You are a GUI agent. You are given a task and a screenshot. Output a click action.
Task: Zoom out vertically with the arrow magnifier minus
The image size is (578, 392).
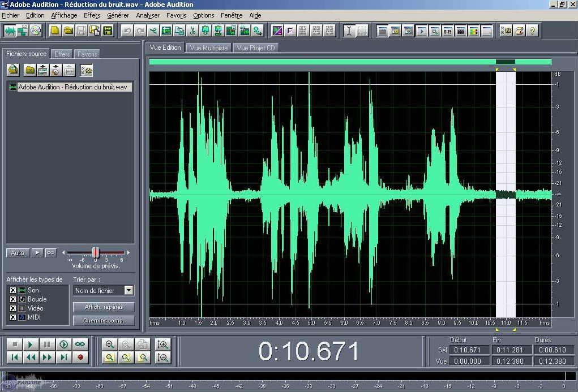(x=162, y=357)
